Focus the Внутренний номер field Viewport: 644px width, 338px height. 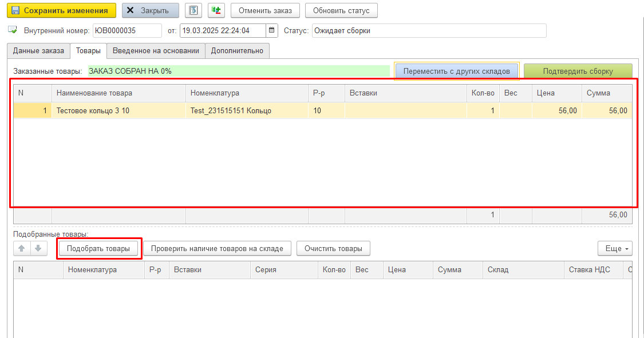pyautogui.click(x=127, y=30)
